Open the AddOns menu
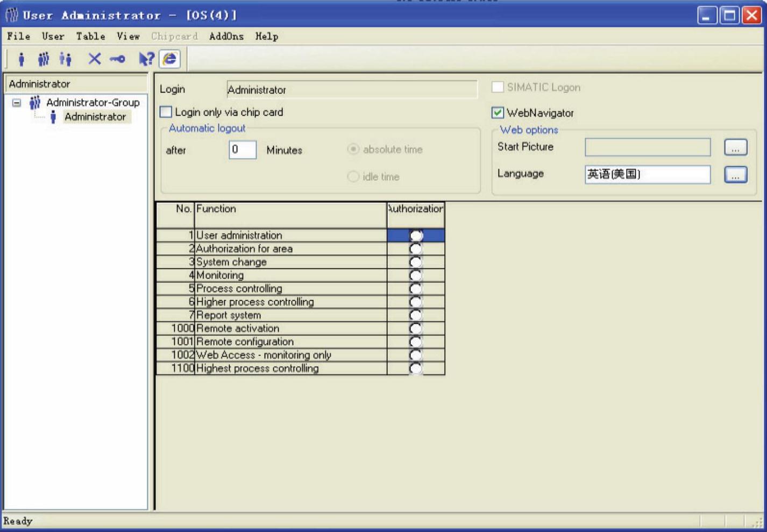 click(x=226, y=36)
